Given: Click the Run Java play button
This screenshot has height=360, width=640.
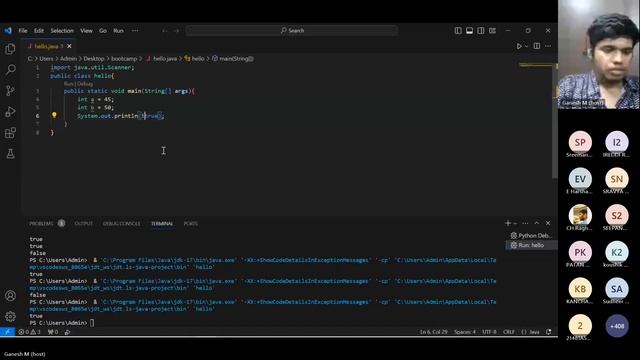Looking at the screenshot, I should [x=519, y=46].
